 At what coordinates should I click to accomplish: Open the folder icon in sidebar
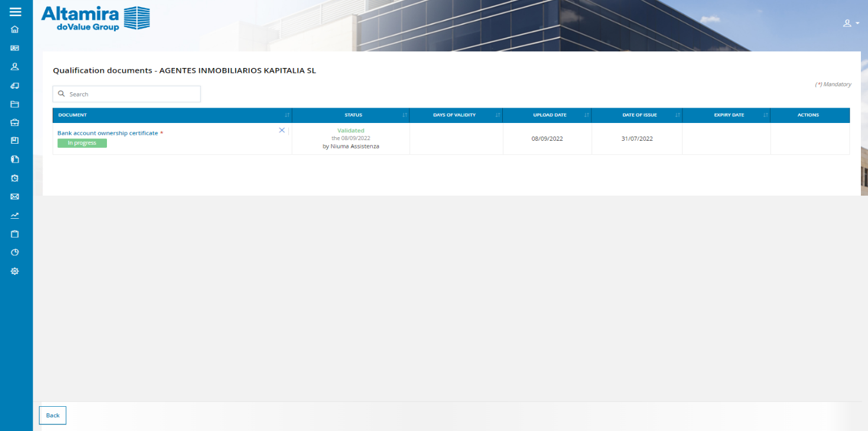pos(15,104)
